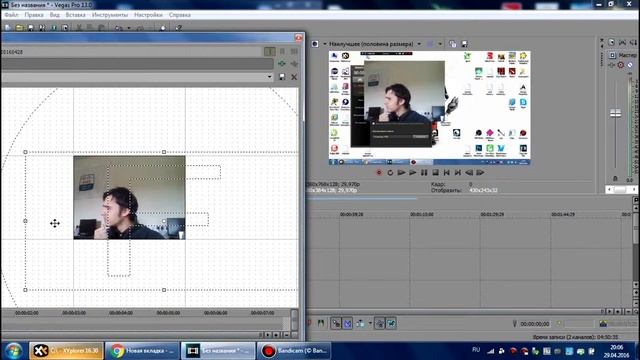
Task: Open the Undo history dropdown arrow
Action: click(129, 28)
